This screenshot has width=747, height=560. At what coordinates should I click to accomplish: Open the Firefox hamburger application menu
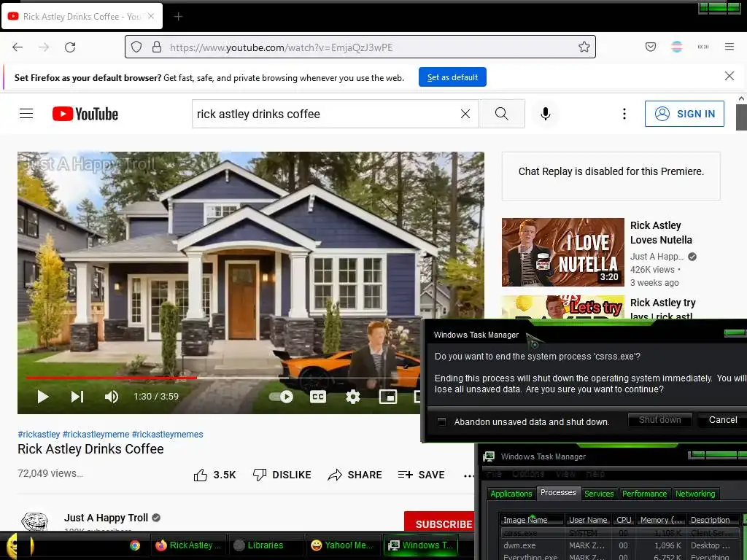coord(729,47)
